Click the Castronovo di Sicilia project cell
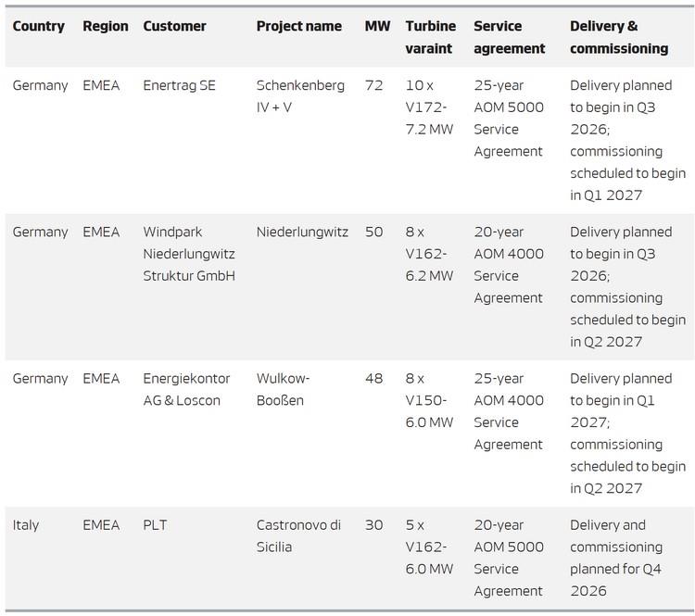 (298, 536)
